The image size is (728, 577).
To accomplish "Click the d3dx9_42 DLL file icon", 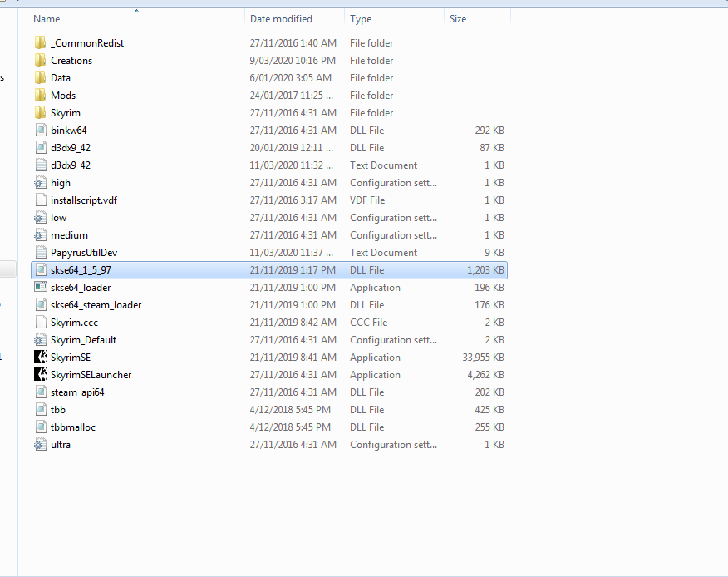I will 41,148.
